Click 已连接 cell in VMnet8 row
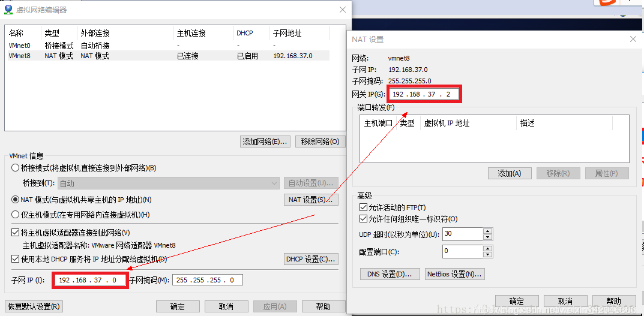The image size is (644, 316). (x=188, y=56)
